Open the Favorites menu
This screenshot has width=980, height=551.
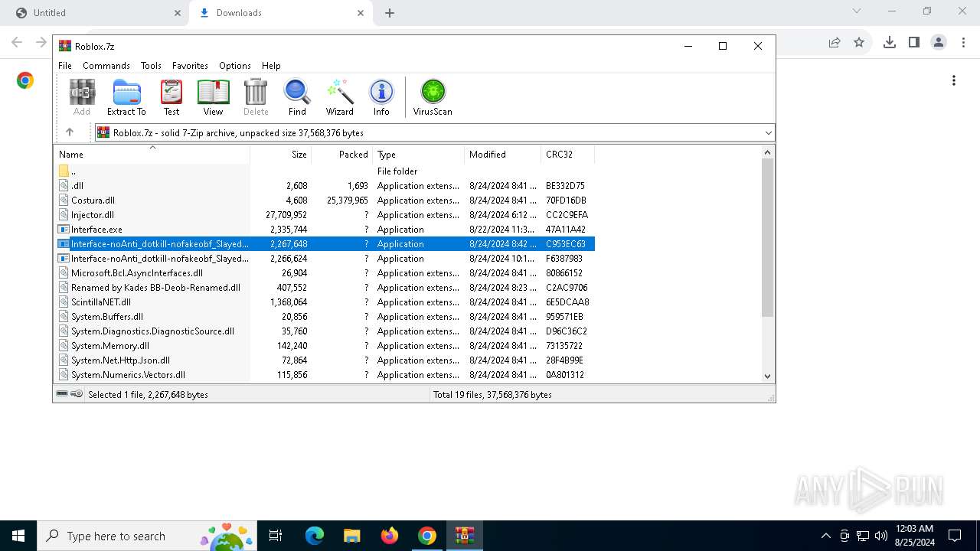[190, 66]
